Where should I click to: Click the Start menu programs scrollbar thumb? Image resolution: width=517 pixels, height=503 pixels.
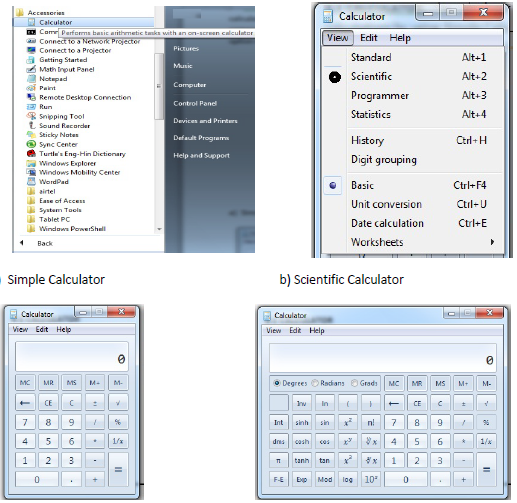tap(159, 86)
